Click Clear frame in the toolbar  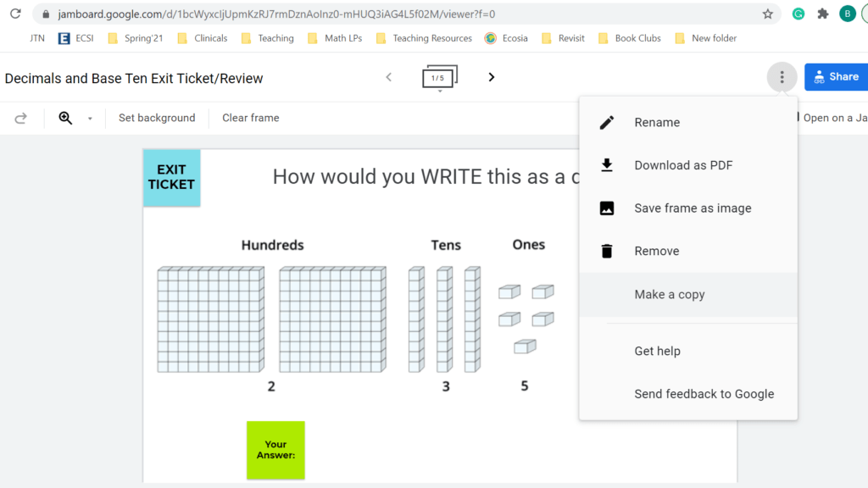click(x=250, y=118)
